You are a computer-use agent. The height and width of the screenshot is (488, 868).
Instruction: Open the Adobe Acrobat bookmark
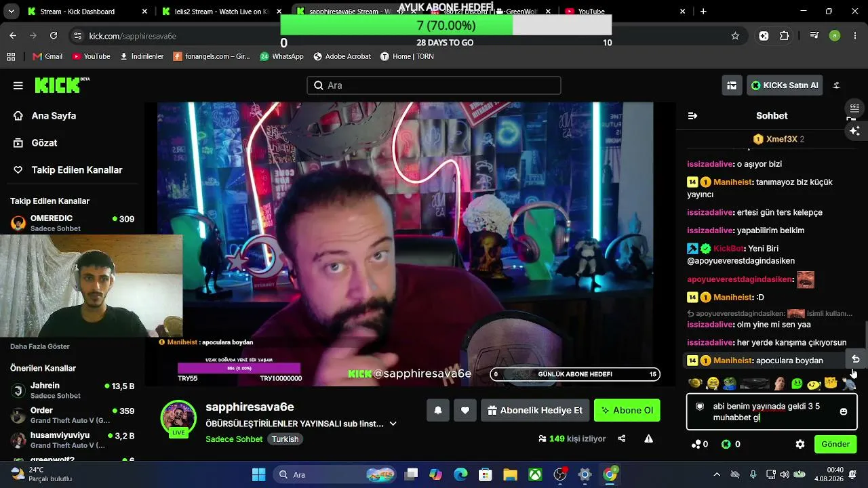pos(342,56)
